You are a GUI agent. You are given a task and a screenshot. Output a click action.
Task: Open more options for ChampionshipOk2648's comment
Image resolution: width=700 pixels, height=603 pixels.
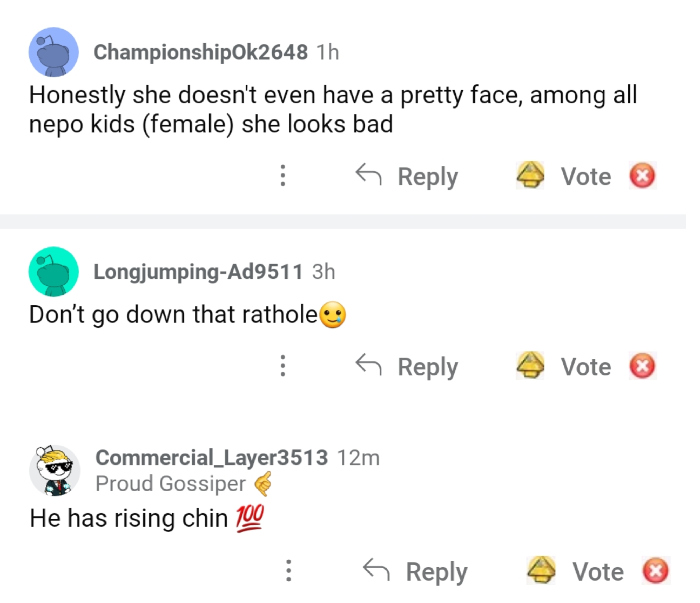(x=283, y=177)
